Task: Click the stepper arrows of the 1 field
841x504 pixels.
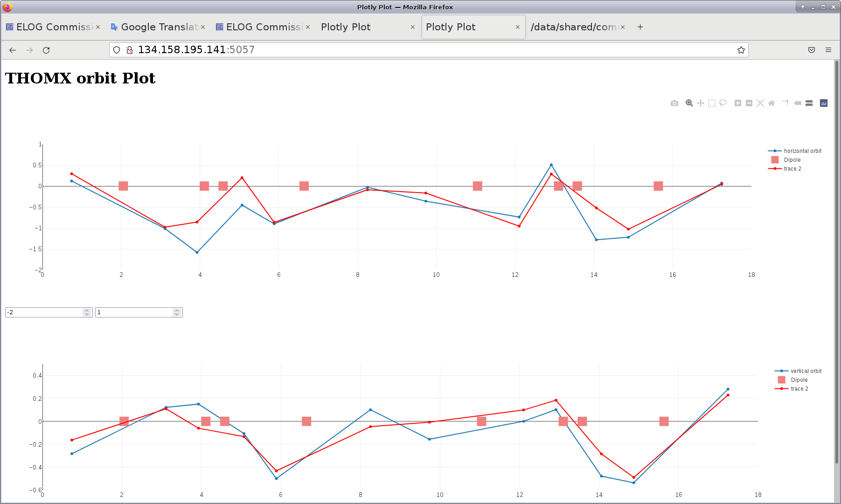Action: pos(177,312)
